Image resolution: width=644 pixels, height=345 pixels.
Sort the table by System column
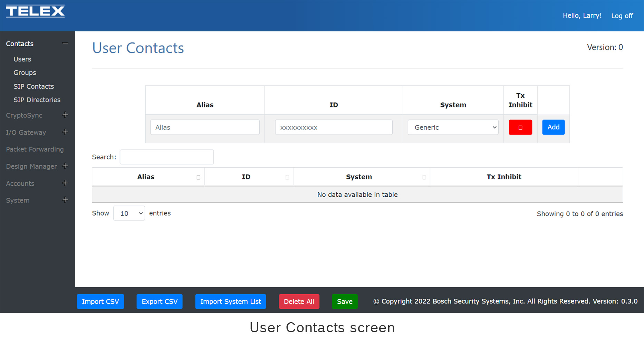pyautogui.click(x=362, y=177)
